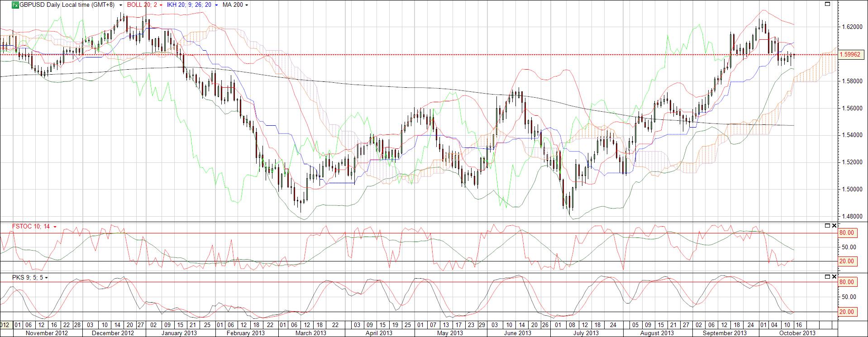Open the BOLL 20; 2 indicator dropdown

tap(161, 5)
